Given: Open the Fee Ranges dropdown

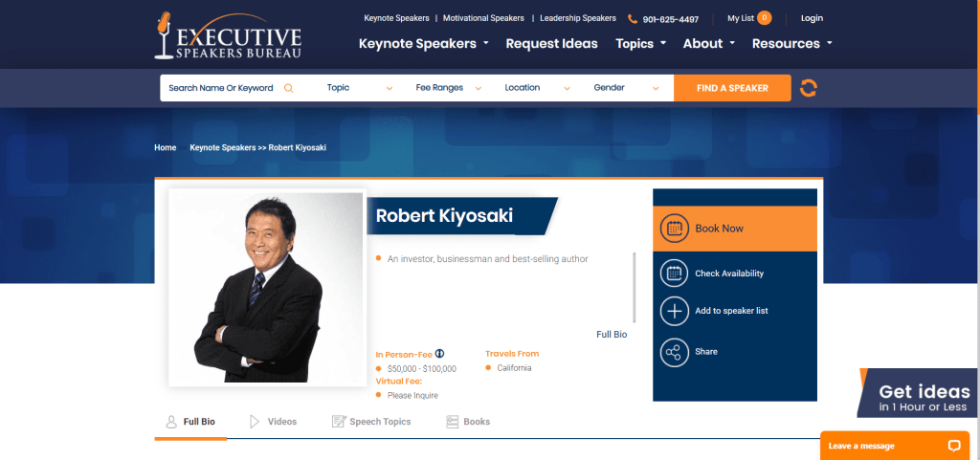Looking at the screenshot, I should click(448, 88).
